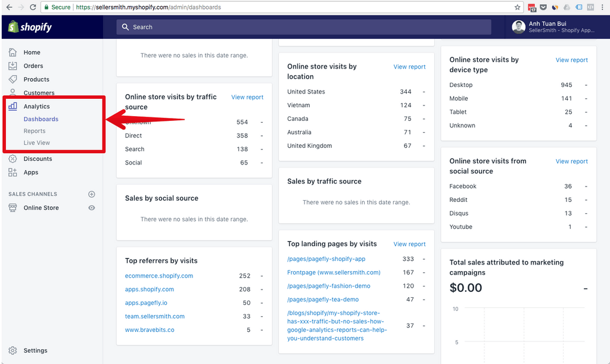Image resolution: width=610 pixels, height=364 pixels.
Task: Bookmark the page with the star icon
Action: tap(518, 7)
